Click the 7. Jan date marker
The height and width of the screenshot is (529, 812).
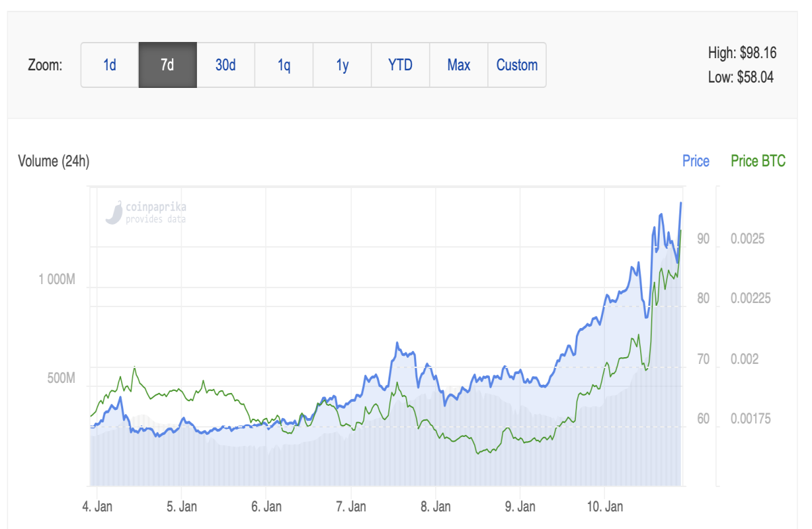353,506
